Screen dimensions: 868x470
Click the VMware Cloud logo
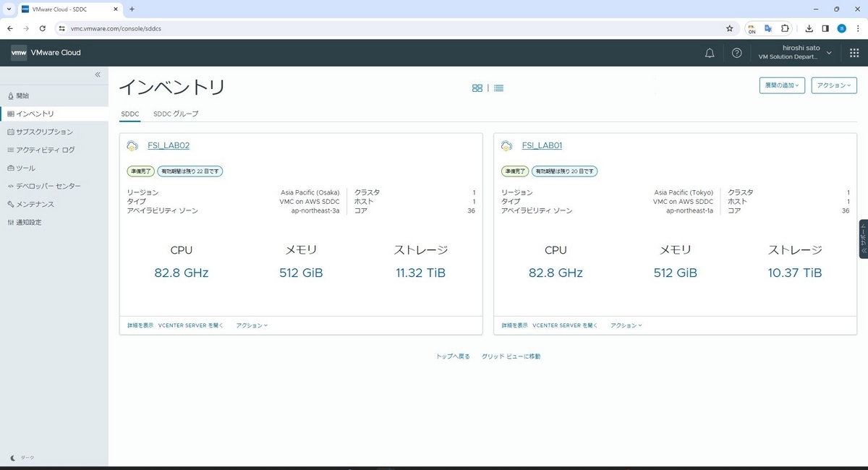(x=19, y=53)
